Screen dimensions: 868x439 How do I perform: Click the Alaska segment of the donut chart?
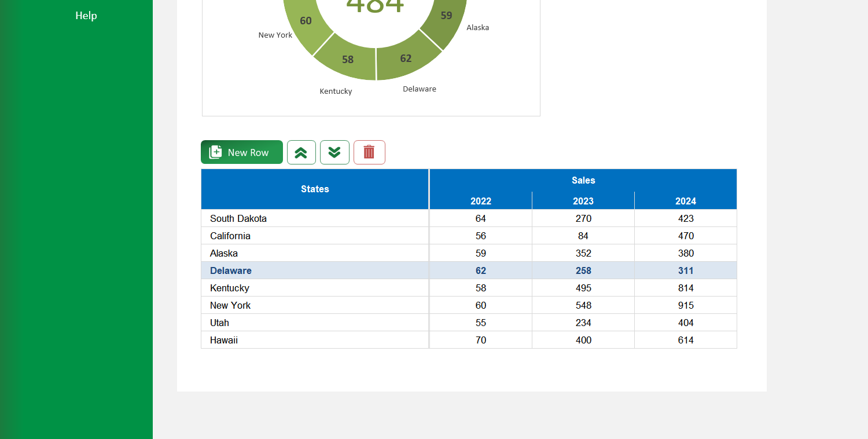446,16
